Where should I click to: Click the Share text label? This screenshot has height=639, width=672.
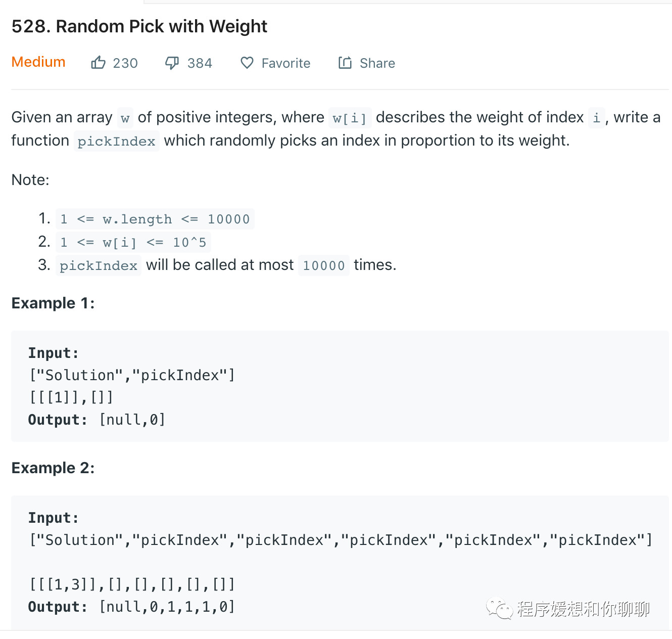tap(377, 63)
